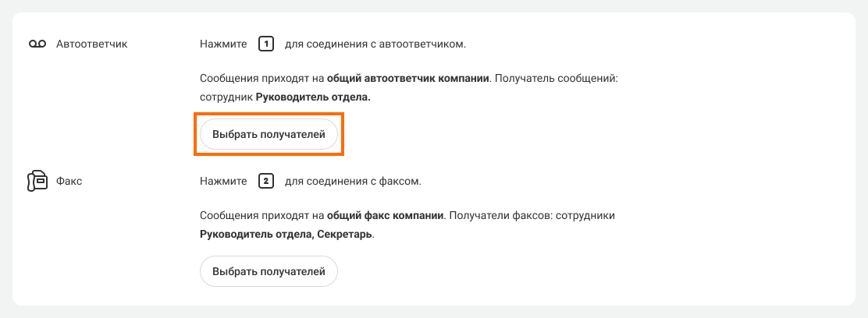This screenshot has height=318, width=868.
Task: Click the voicemail tape icon
Action: tap(38, 44)
